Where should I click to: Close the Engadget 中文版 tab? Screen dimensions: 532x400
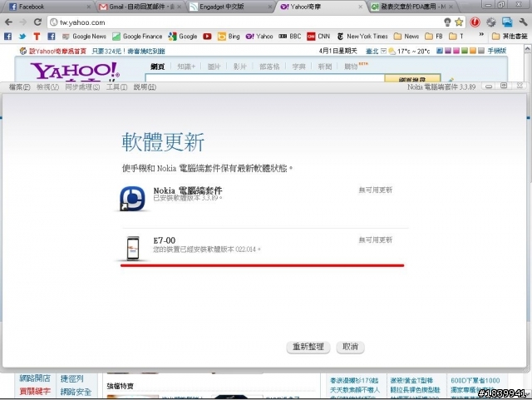[x=270, y=7]
